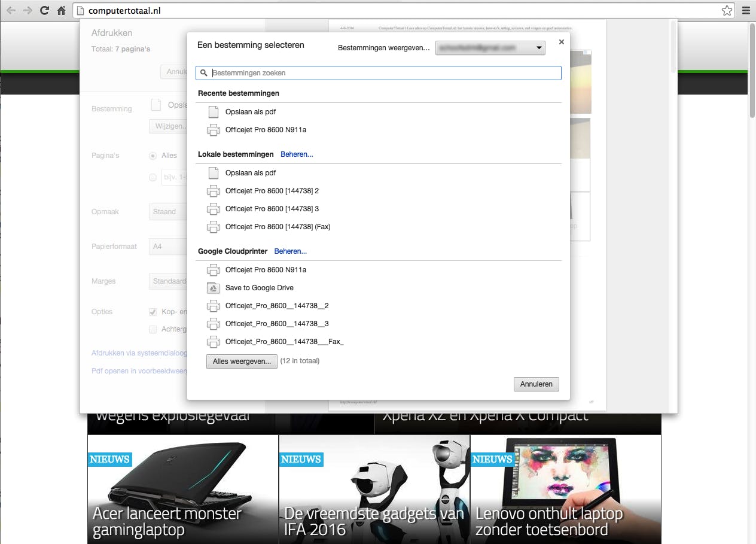Click the Google Drive folder icon
756x544 pixels.
point(214,288)
